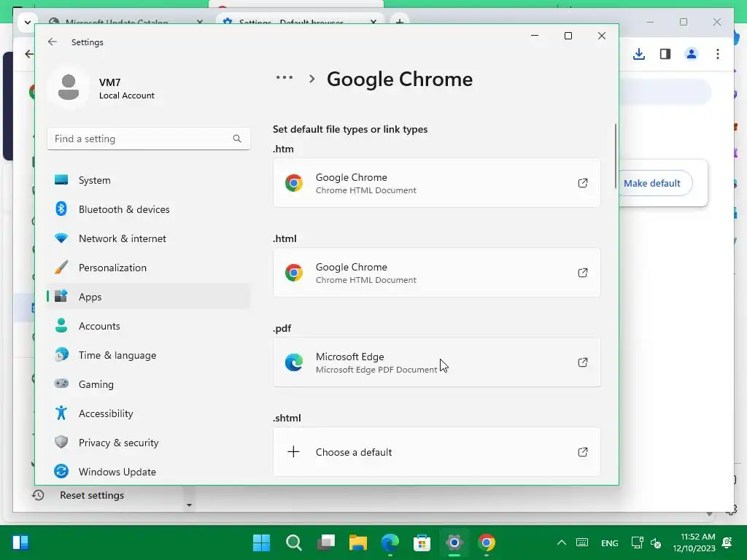
Task: Click ENG language indicator
Action: tap(610, 542)
